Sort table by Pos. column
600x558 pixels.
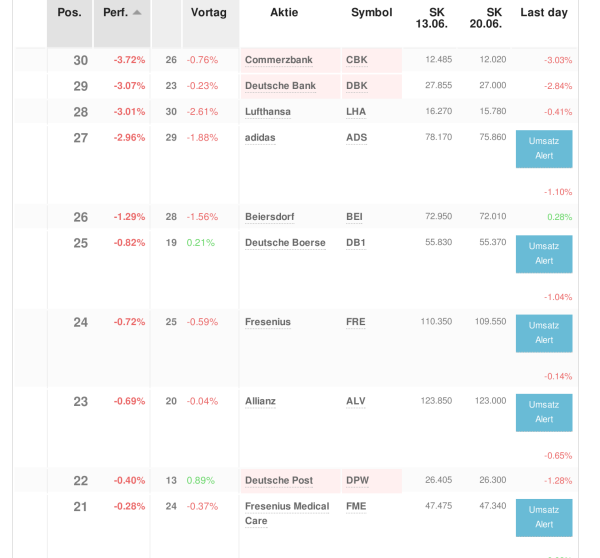click(69, 13)
